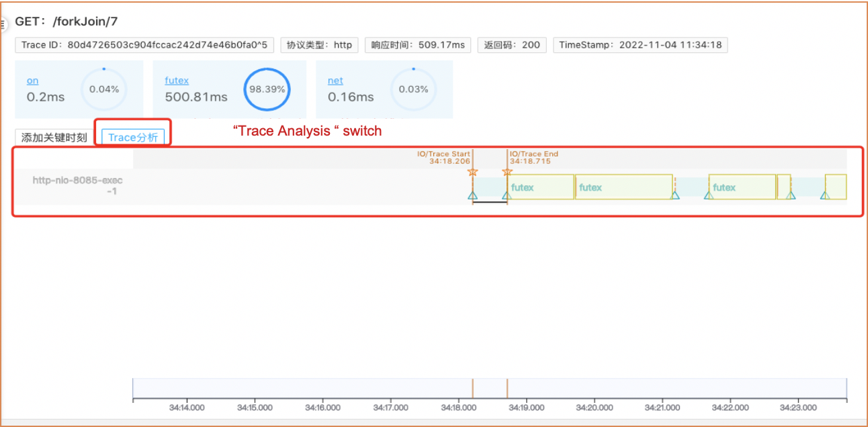Click the rightmost triangle marker in thread row
This screenshot has height=427, width=868.
click(x=824, y=195)
